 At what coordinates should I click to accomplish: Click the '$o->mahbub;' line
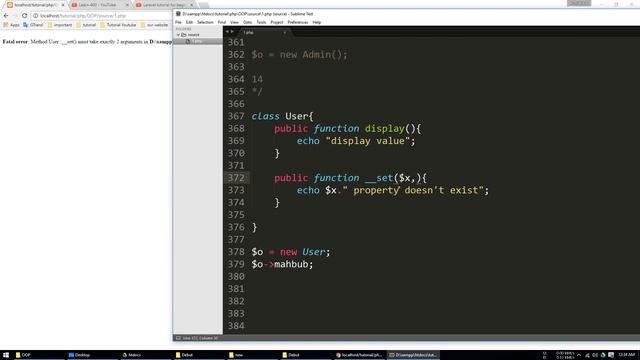(x=282, y=264)
